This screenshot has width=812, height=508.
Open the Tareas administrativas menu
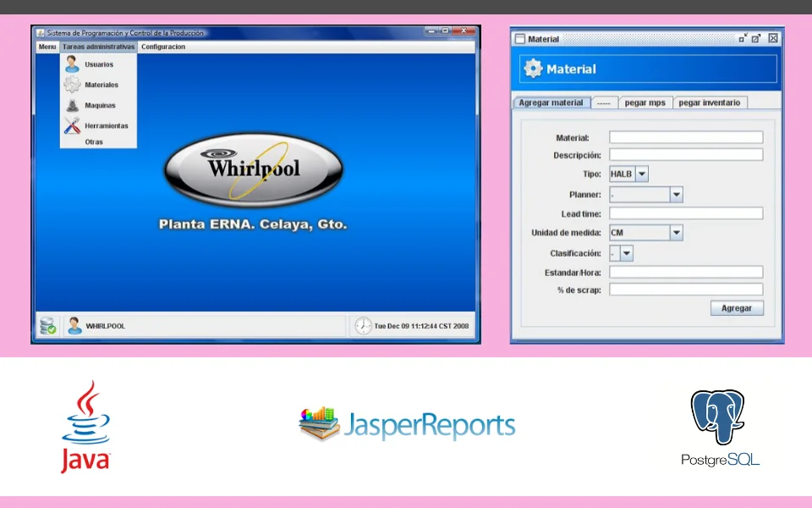98,47
